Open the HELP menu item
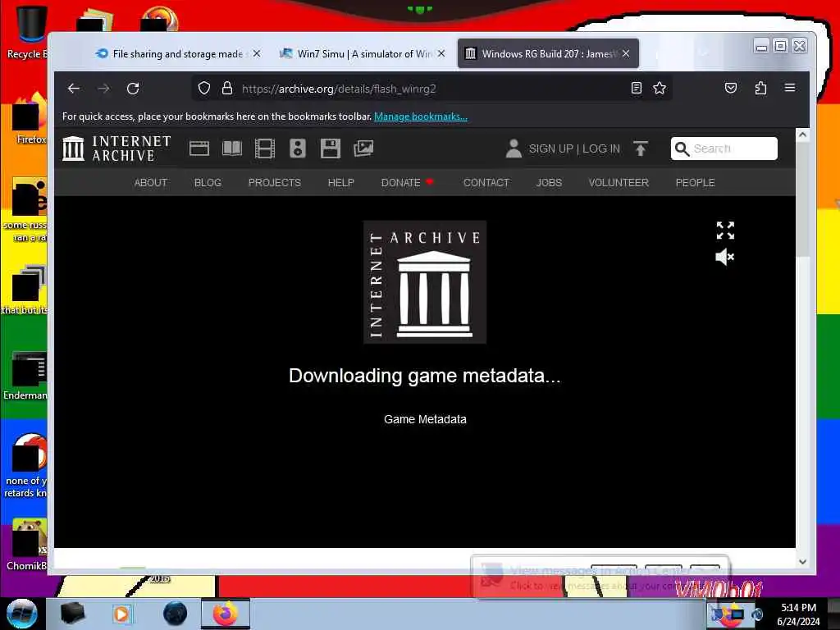This screenshot has height=630, width=840. coord(340,183)
